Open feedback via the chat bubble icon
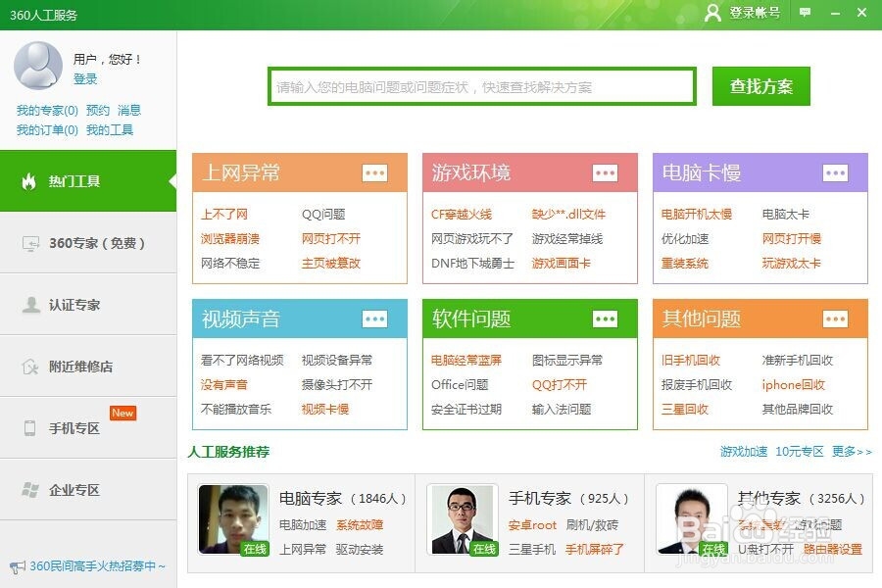The image size is (882, 588). pos(805,14)
